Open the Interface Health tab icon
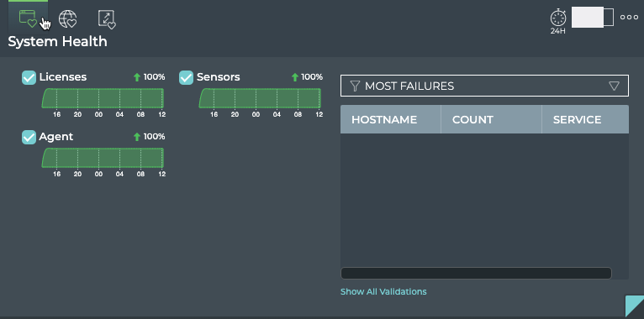Screen dimensions: 644x319 coord(107,19)
